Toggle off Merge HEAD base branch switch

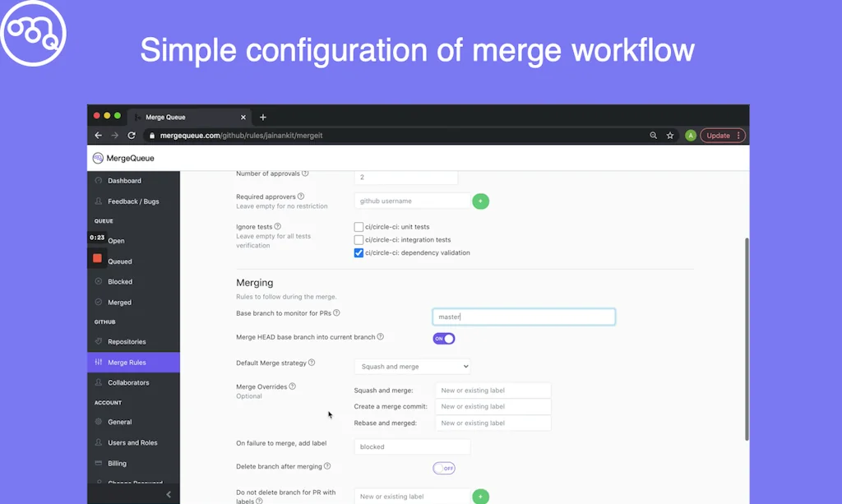click(444, 339)
